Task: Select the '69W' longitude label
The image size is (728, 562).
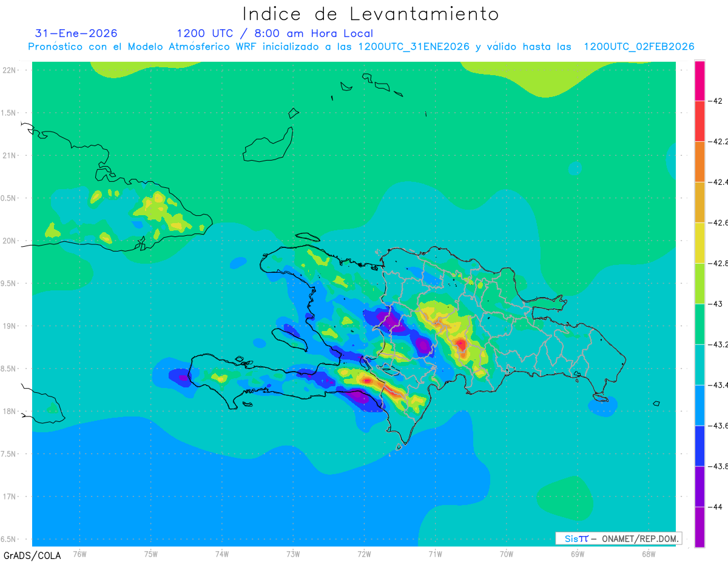Action: (578, 554)
